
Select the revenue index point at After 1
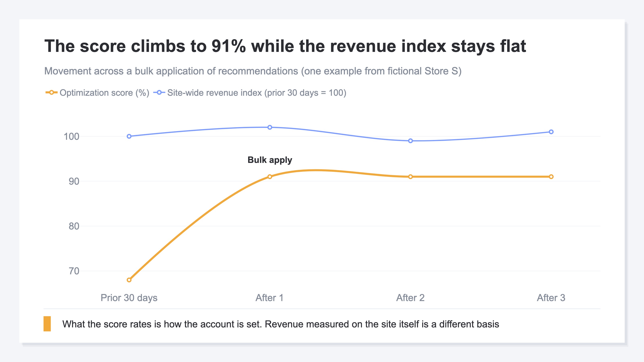pos(270,128)
